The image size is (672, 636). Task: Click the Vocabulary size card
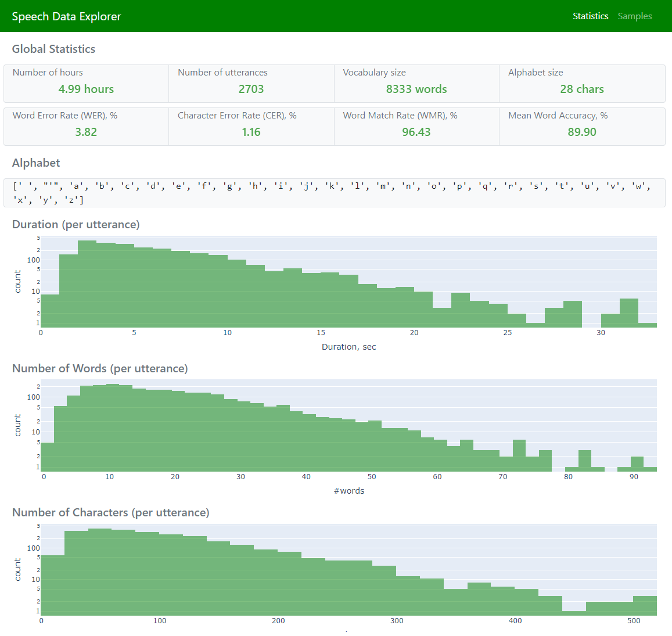click(416, 83)
